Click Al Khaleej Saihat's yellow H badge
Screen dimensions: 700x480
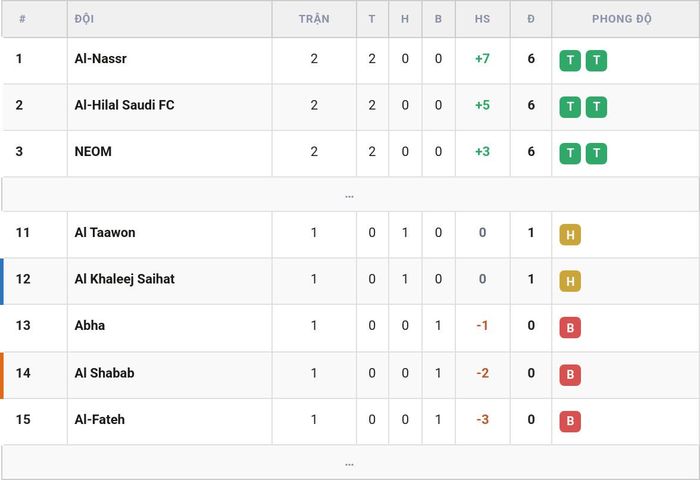click(x=570, y=281)
